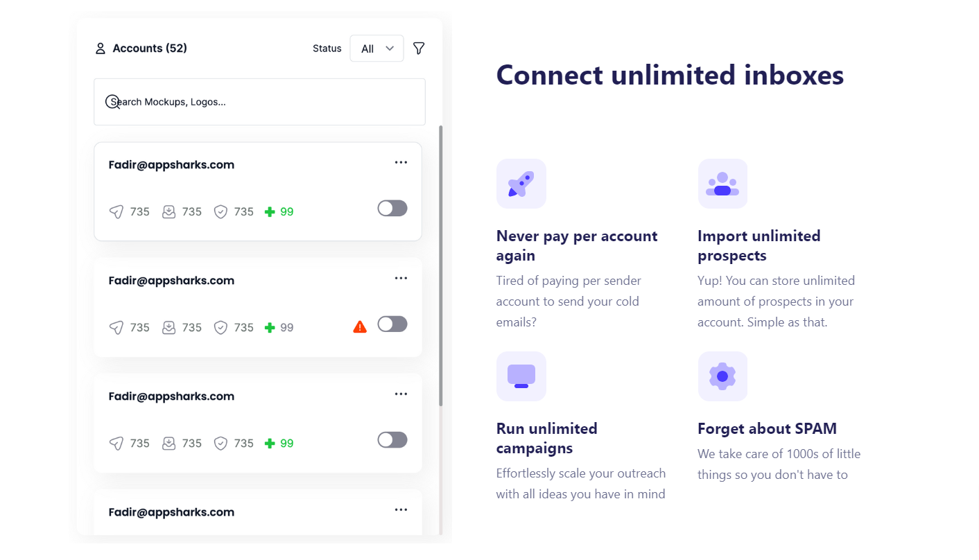Click the shield icon on first card

pos(220,212)
